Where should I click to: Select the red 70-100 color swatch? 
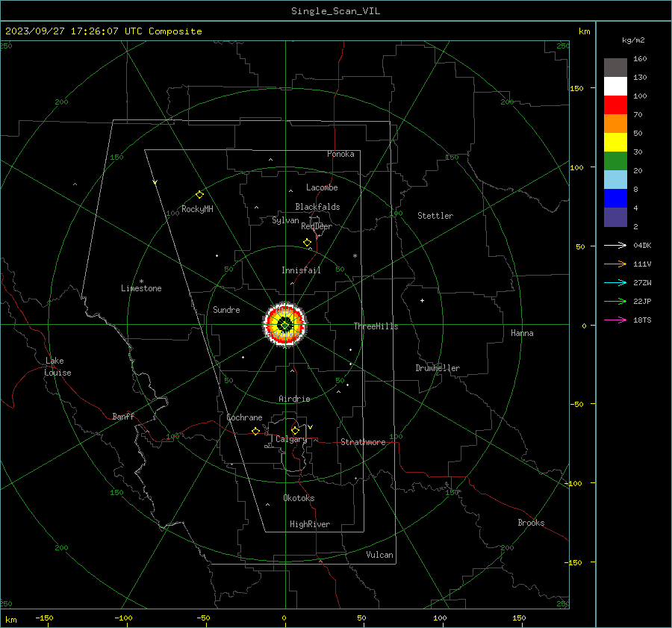click(x=615, y=105)
